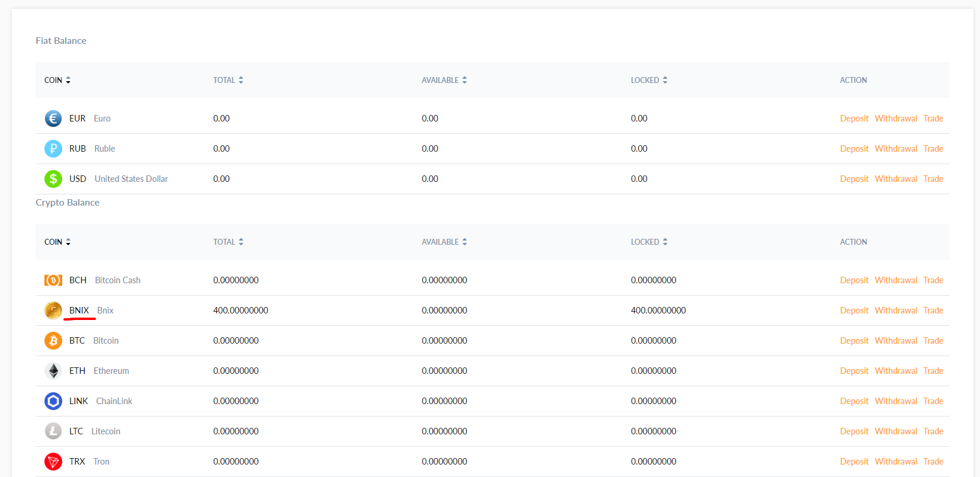Open Deposit for EUR
980x477 pixels.
(854, 119)
